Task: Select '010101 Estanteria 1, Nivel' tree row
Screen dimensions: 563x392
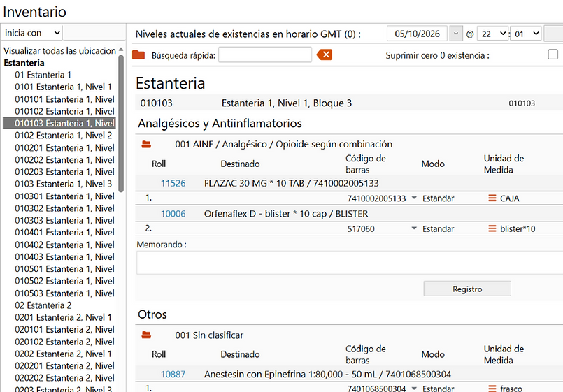Action: [64, 99]
